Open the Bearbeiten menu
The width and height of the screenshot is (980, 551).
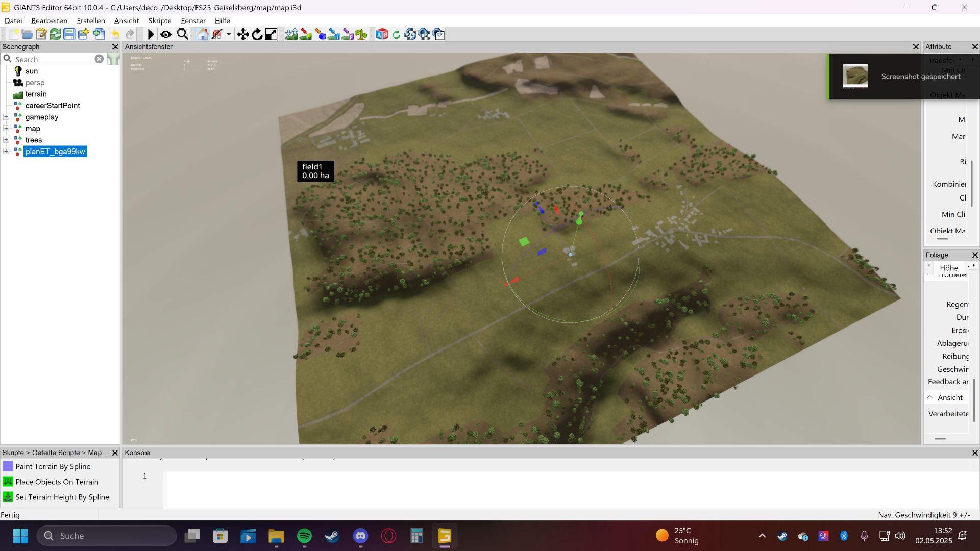pyautogui.click(x=49, y=21)
